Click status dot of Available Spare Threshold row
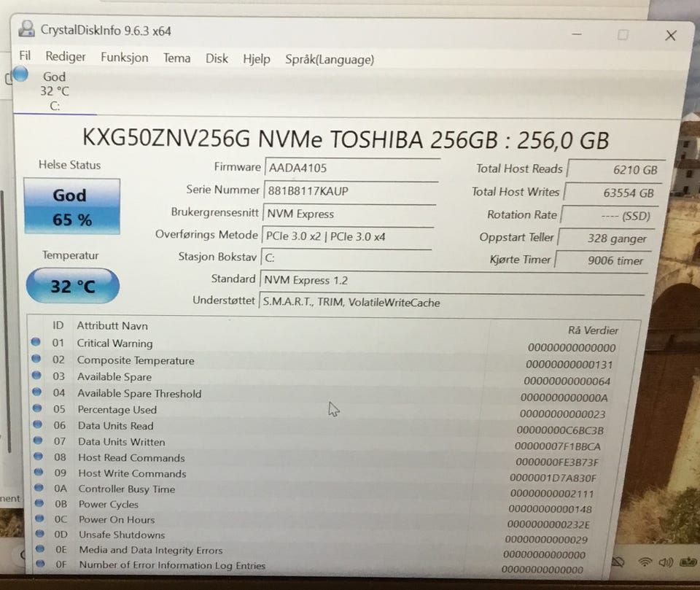 click(37, 392)
